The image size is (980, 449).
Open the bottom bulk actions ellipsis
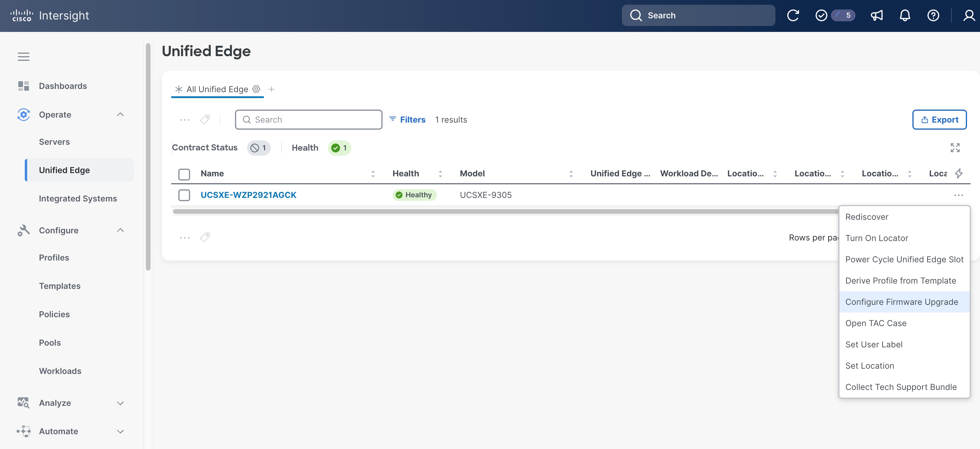click(185, 238)
